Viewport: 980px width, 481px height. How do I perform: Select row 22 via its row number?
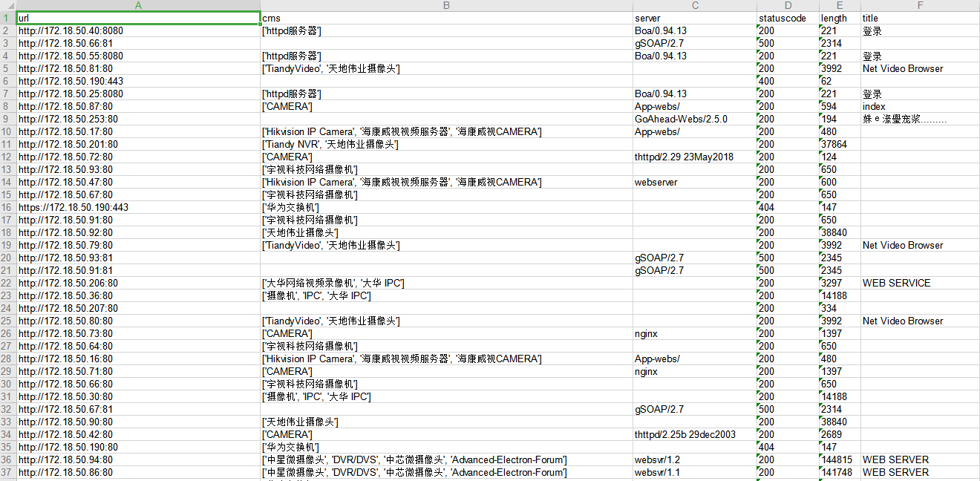tap(8, 283)
